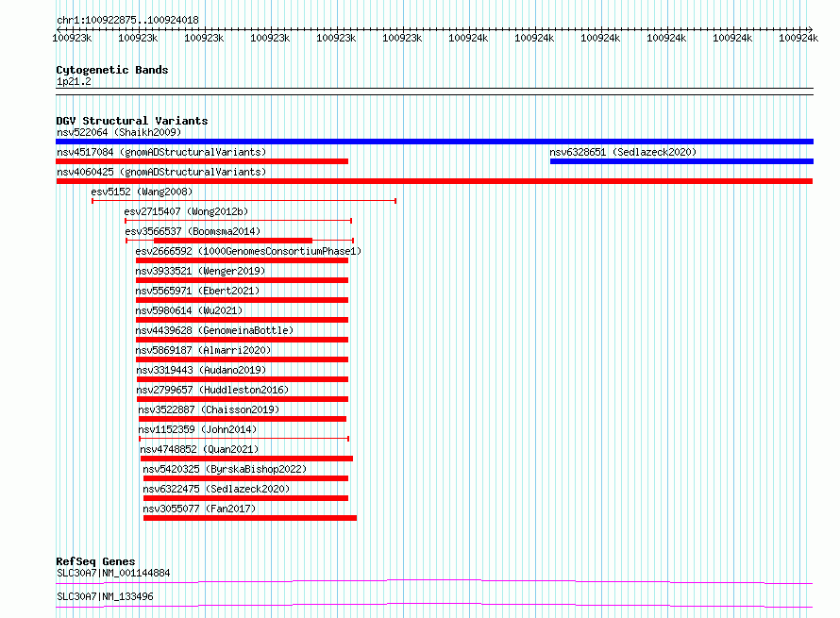Click the red esv2666592 variant bar
Image resolution: width=840 pixels, height=618 pixels.
click(x=243, y=260)
